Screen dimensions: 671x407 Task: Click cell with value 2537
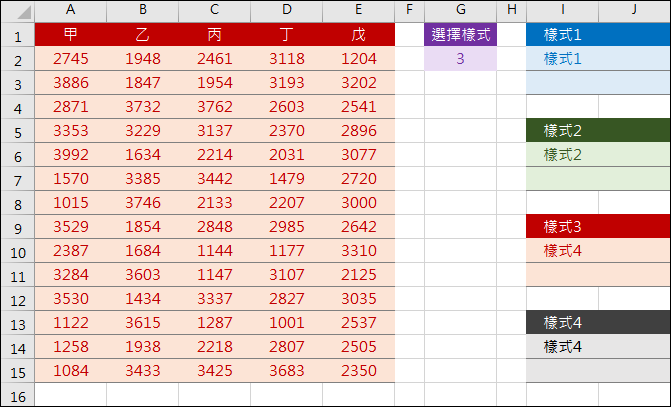(x=359, y=322)
